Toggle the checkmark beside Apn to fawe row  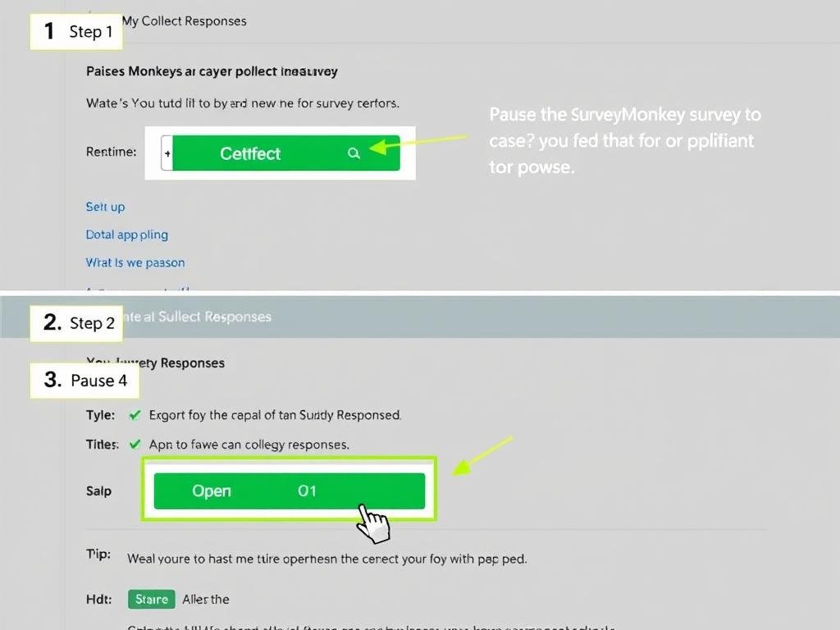point(134,444)
